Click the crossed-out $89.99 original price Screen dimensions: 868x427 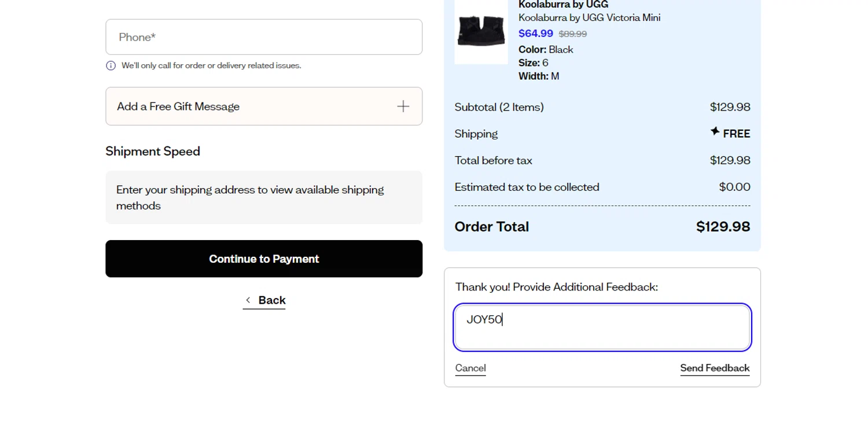point(573,34)
